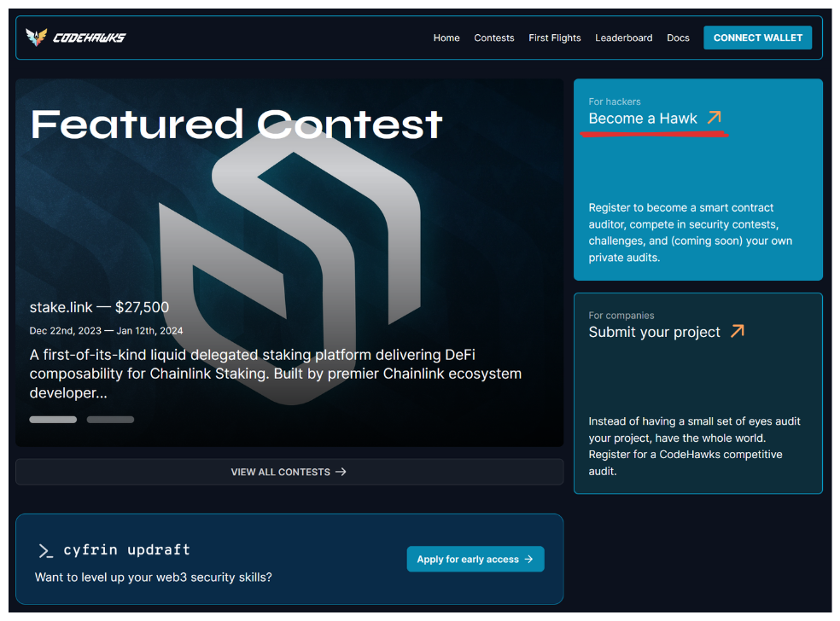The image size is (840, 621).
Task: Click the View All Contests text
Action: pos(280,472)
